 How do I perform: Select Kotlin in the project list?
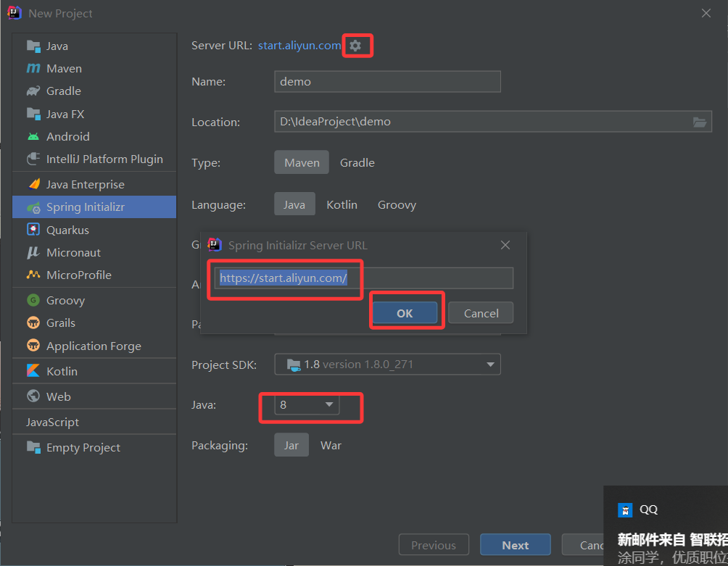[x=94, y=370]
